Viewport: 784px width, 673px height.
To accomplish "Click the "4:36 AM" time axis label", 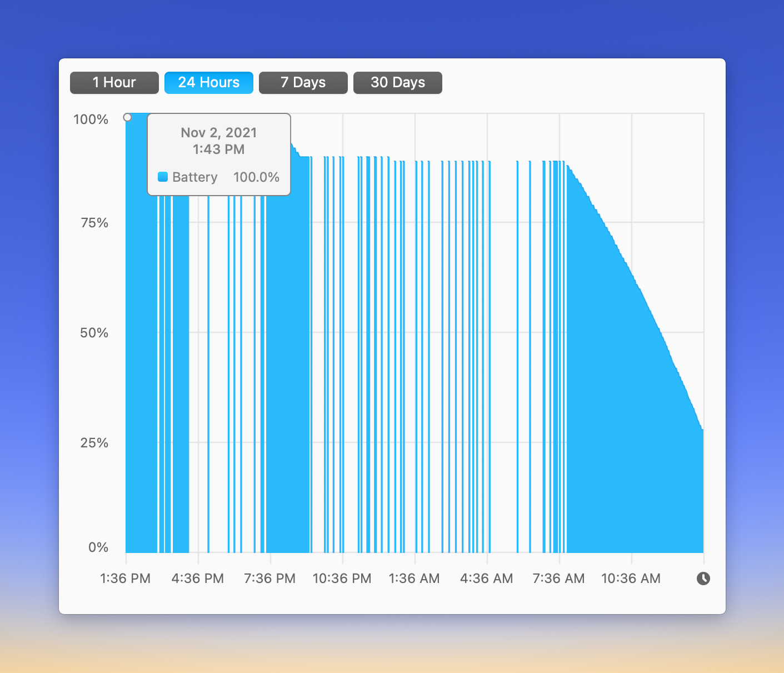I will pyautogui.click(x=487, y=579).
